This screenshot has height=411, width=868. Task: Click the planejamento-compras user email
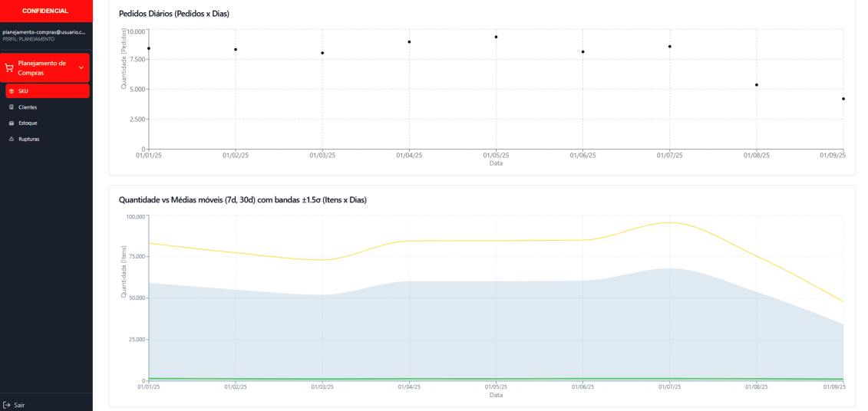coord(43,32)
